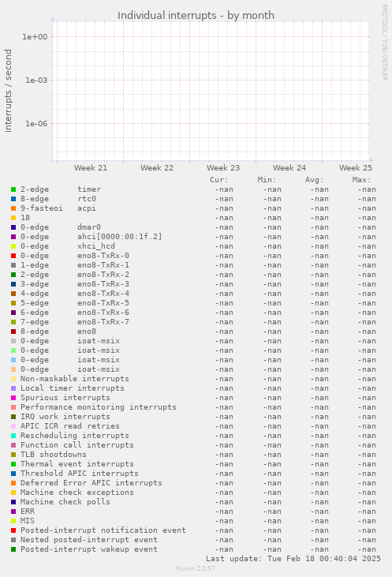
Task: Click the Last update timestamp text
Action: 293,559
